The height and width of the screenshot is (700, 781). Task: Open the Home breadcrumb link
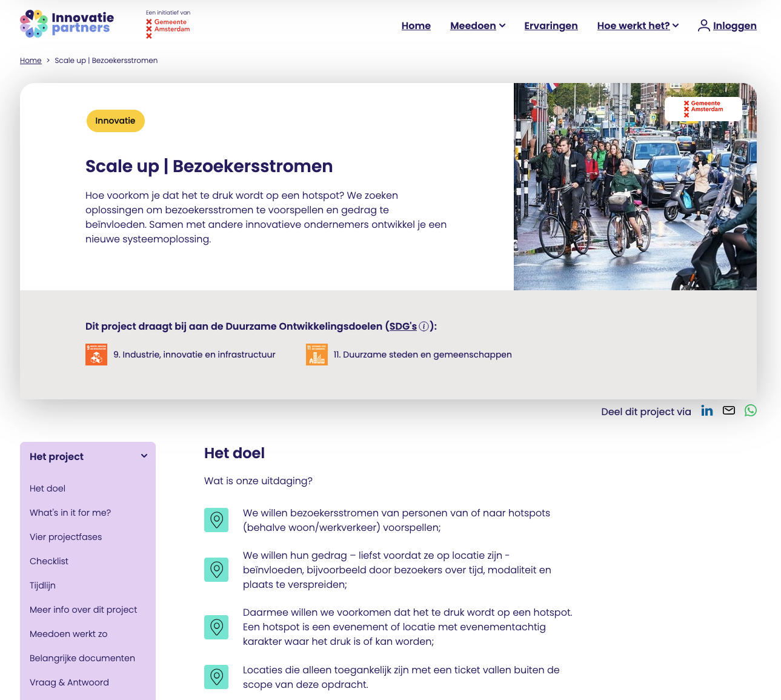(31, 61)
